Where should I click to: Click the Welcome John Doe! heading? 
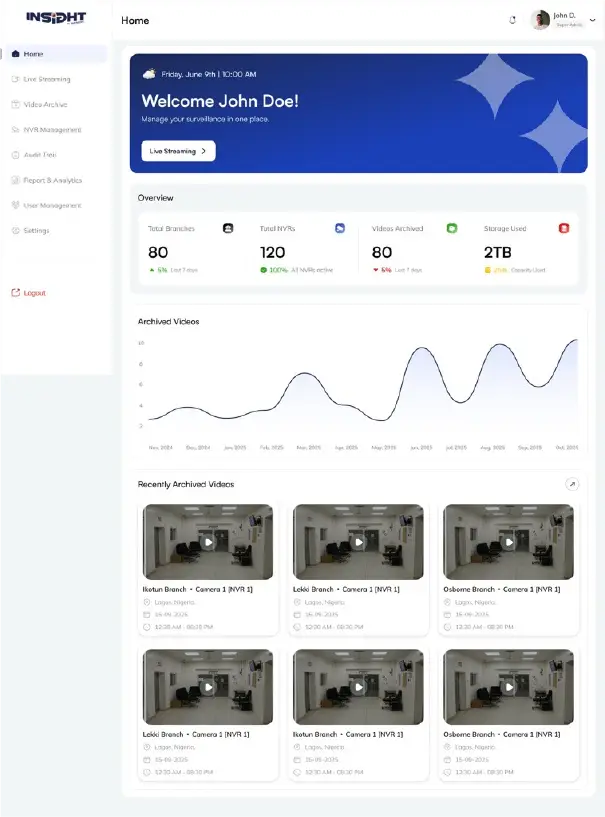[x=220, y=101]
